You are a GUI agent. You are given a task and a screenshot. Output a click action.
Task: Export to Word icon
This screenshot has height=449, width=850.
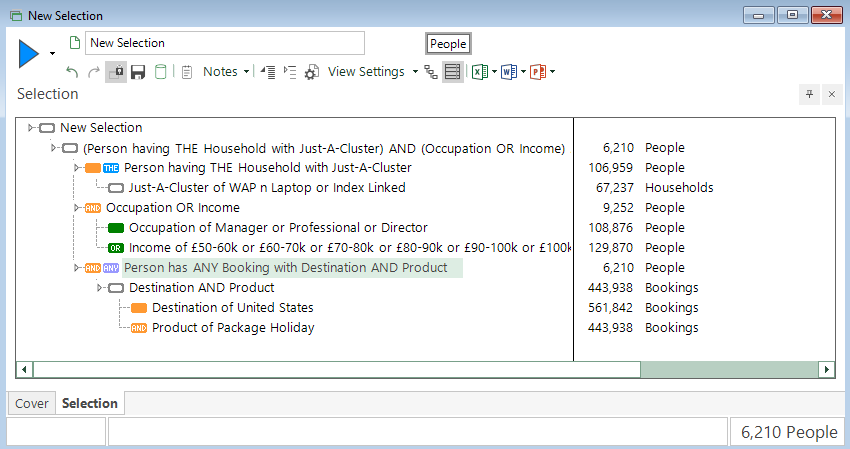(x=509, y=72)
